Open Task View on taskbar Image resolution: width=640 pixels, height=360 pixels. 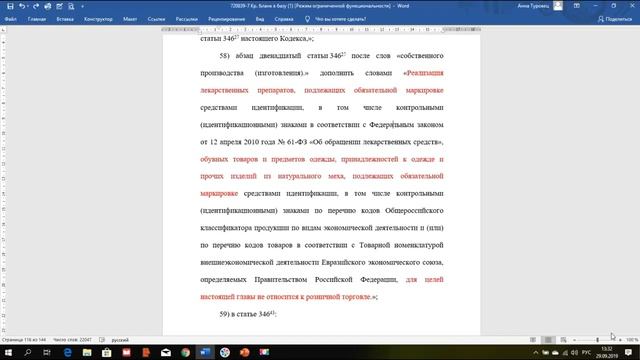click(x=47, y=352)
